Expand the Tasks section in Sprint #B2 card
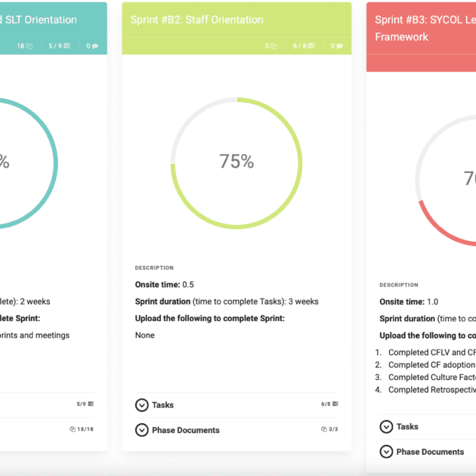 (142, 405)
